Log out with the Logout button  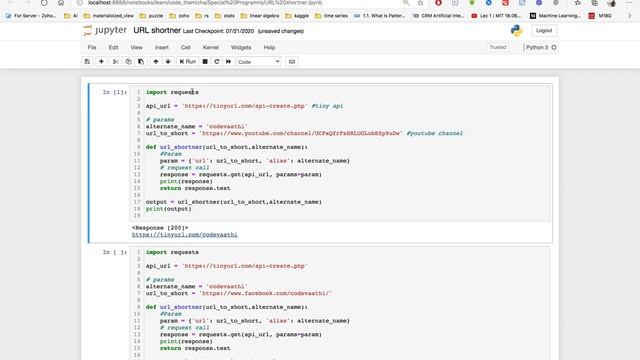pos(544,31)
